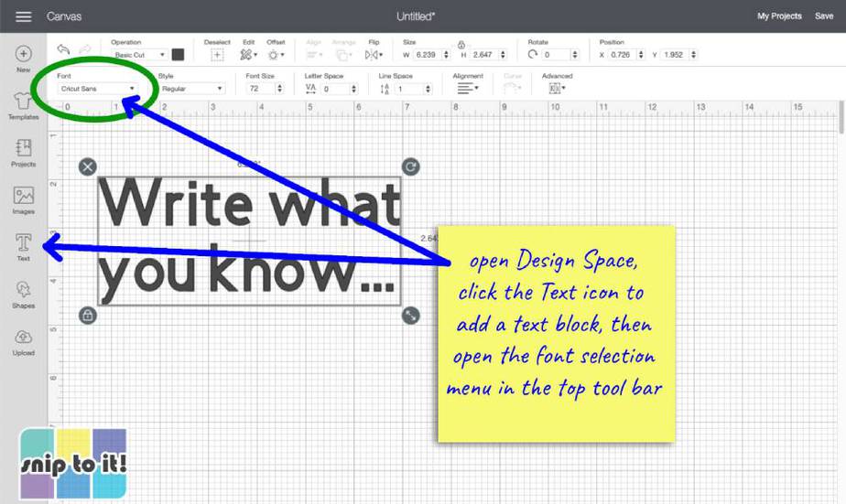Open the Align tool
The height and width of the screenshot is (504, 846).
(x=314, y=55)
